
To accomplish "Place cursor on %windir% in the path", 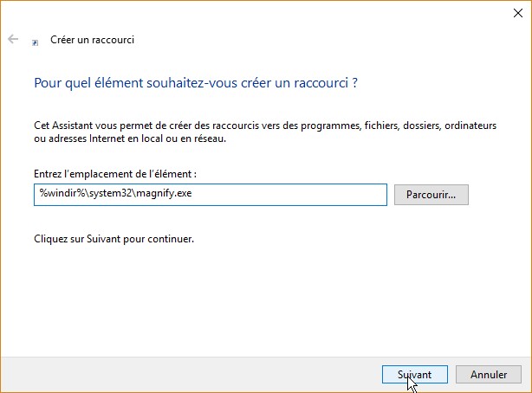I will tap(54, 195).
